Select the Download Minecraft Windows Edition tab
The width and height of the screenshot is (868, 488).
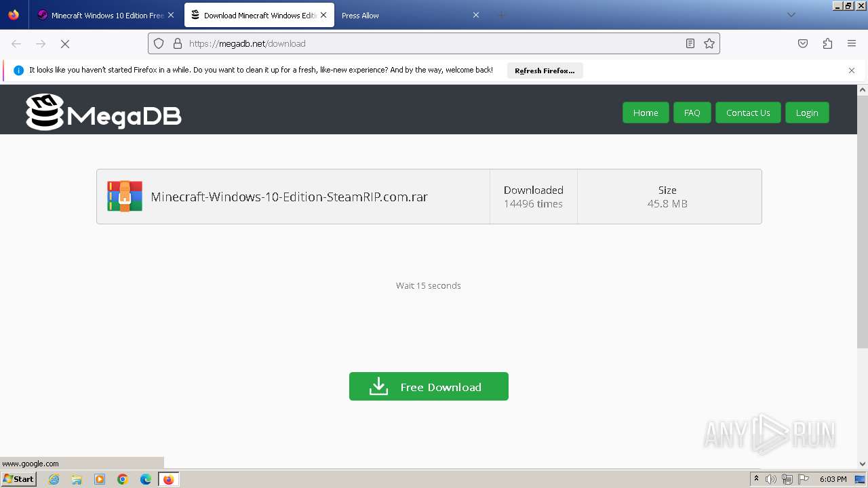click(259, 15)
